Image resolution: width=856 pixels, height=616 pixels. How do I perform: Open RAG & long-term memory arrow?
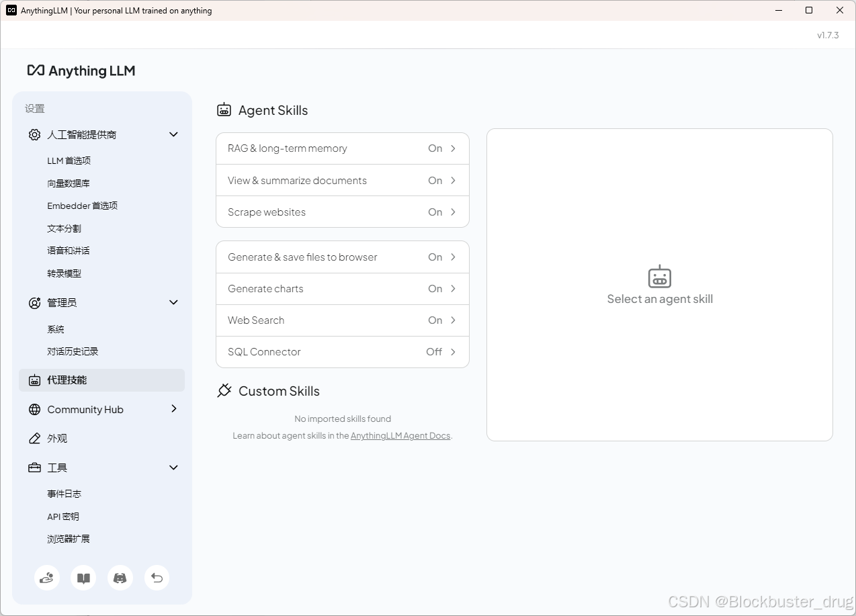click(x=454, y=148)
